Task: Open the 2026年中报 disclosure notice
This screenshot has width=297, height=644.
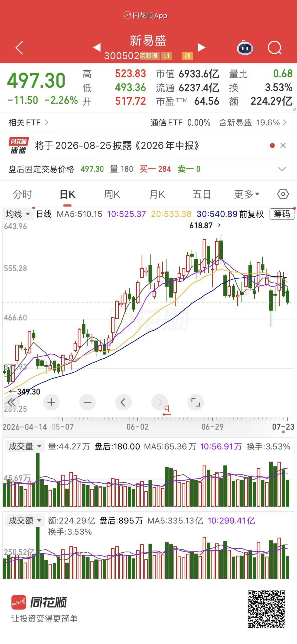Action: (x=117, y=145)
